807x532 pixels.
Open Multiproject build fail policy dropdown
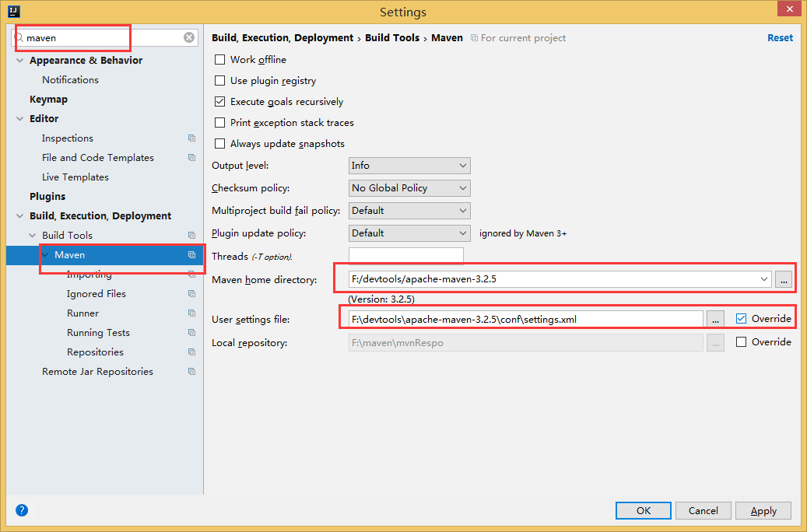click(x=409, y=211)
